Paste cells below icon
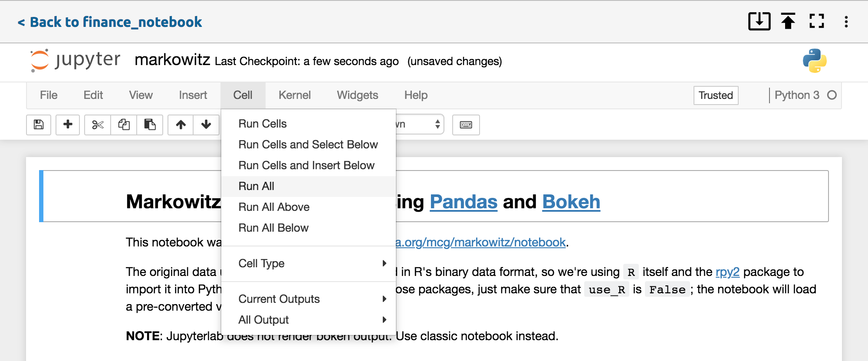This screenshot has height=361, width=868. [x=150, y=125]
